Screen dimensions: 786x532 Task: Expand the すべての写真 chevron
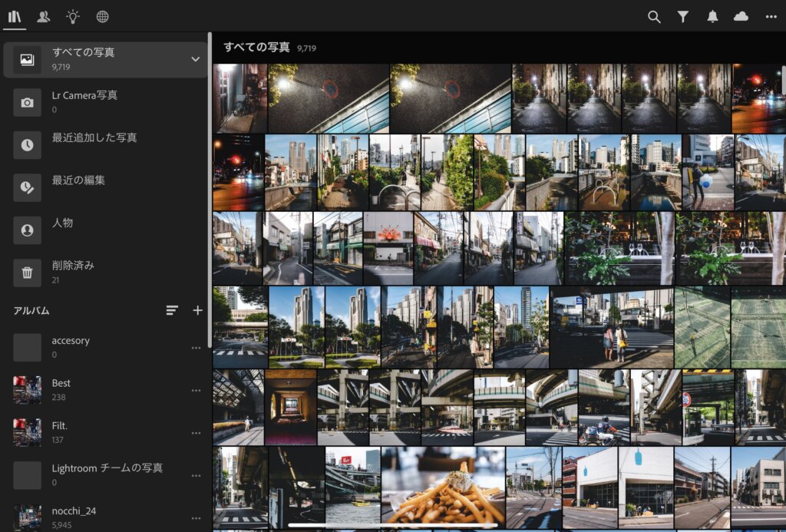[195, 59]
